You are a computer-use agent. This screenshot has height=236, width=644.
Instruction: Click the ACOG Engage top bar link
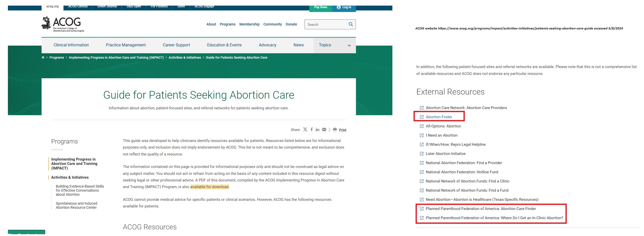tap(204, 7)
